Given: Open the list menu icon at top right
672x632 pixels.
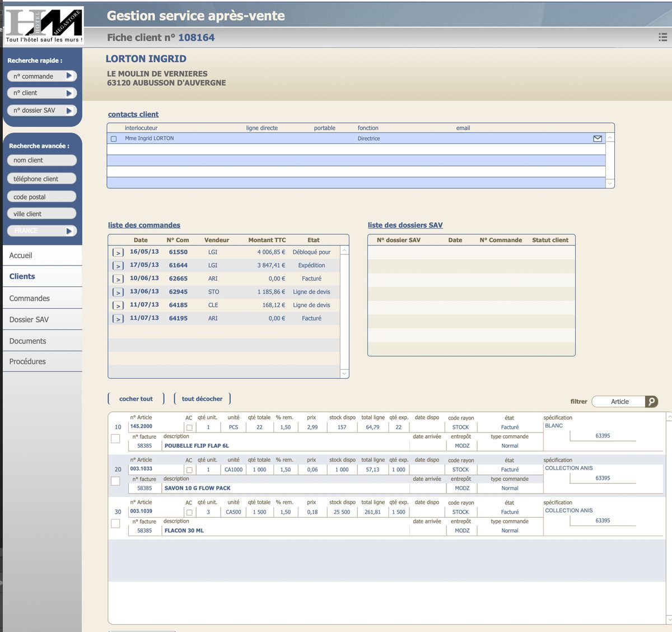Looking at the screenshot, I should [662, 37].
